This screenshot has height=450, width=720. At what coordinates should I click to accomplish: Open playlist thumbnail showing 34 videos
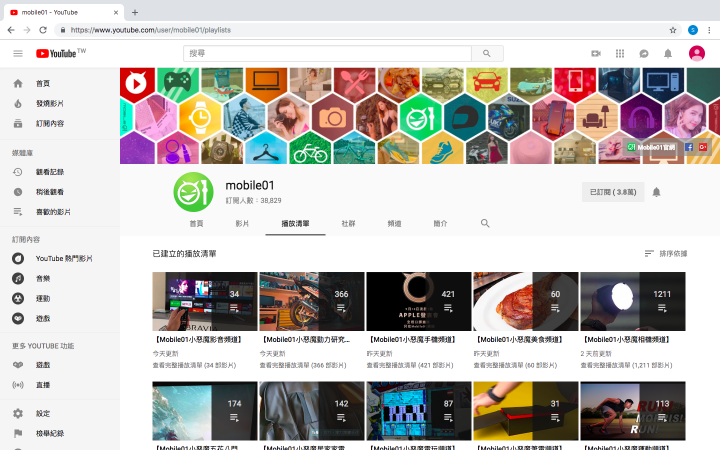point(205,301)
